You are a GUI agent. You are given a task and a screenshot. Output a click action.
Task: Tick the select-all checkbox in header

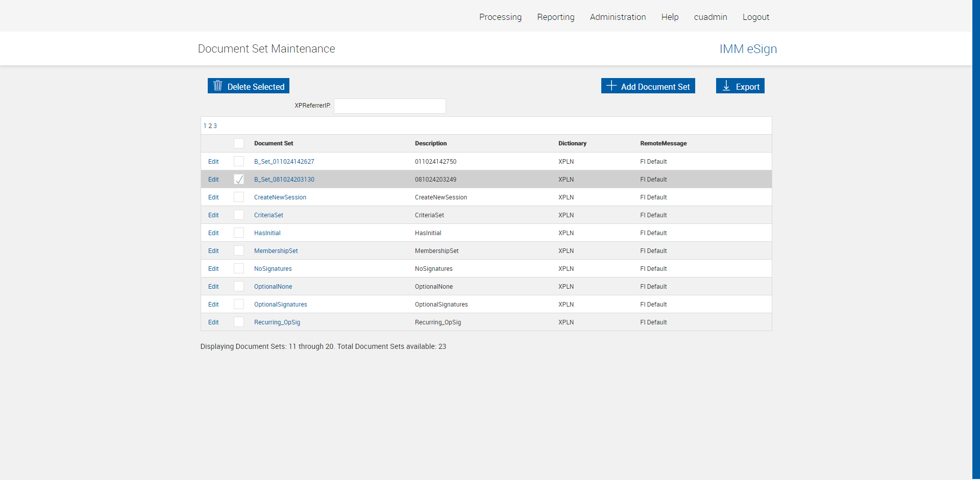pos(239,143)
